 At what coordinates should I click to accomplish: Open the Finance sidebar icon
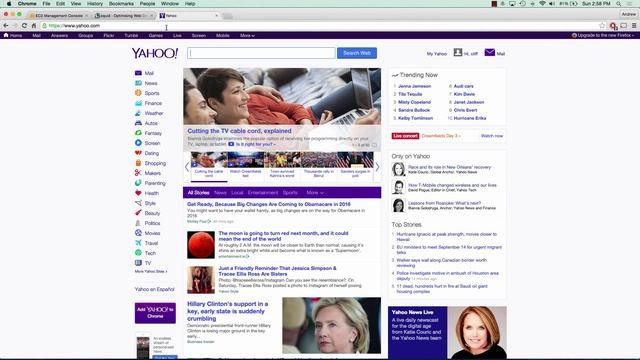click(138, 103)
